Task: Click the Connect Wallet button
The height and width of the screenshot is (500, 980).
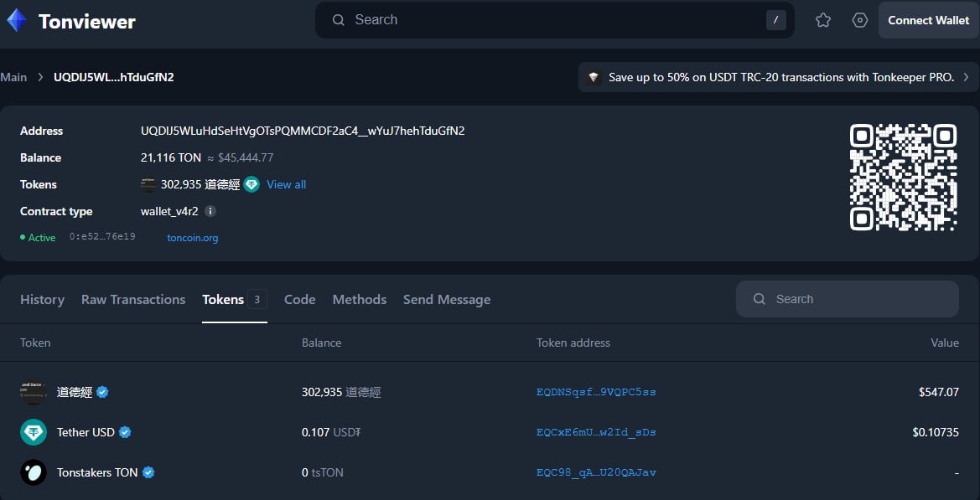Action: tap(928, 20)
